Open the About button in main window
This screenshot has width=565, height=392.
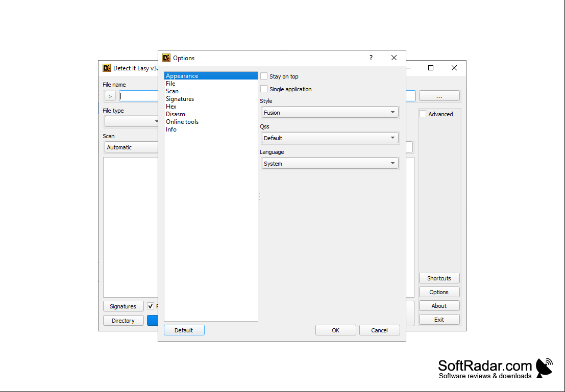click(x=439, y=306)
